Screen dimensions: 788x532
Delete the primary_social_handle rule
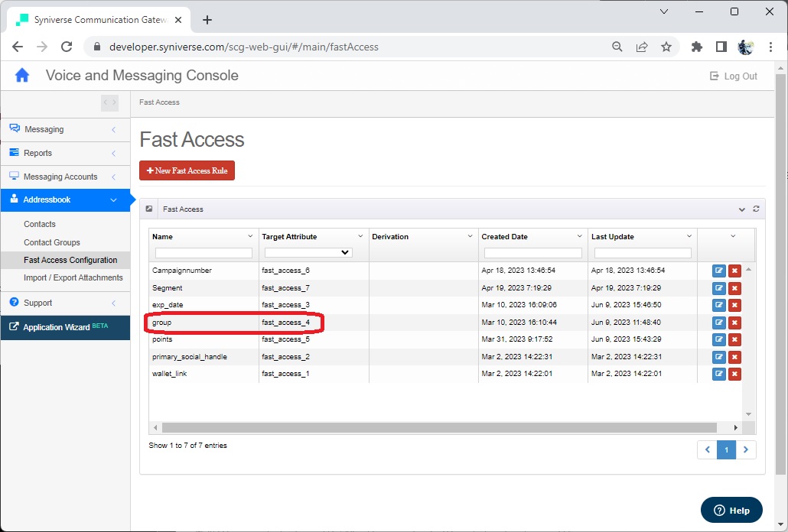734,357
